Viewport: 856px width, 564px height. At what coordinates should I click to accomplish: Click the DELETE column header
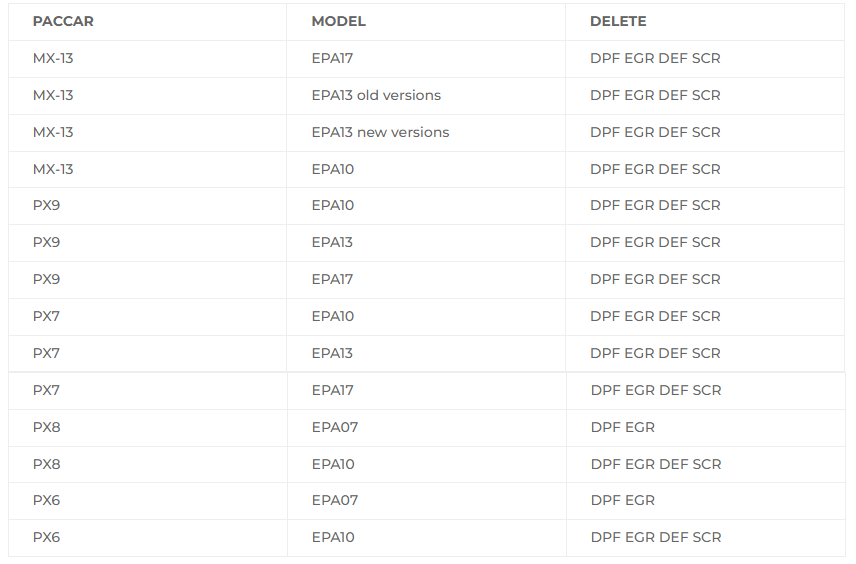pos(618,21)
